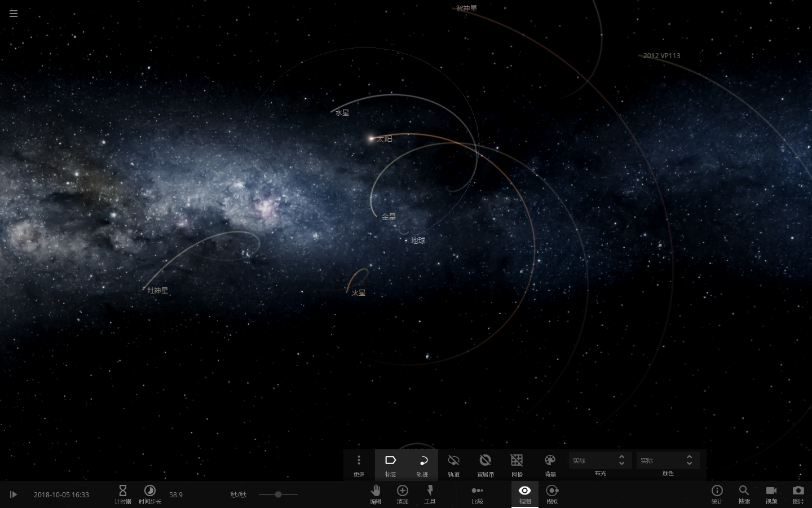
Task: Open the color (颜色) dropdown
Action: [668, 461]
